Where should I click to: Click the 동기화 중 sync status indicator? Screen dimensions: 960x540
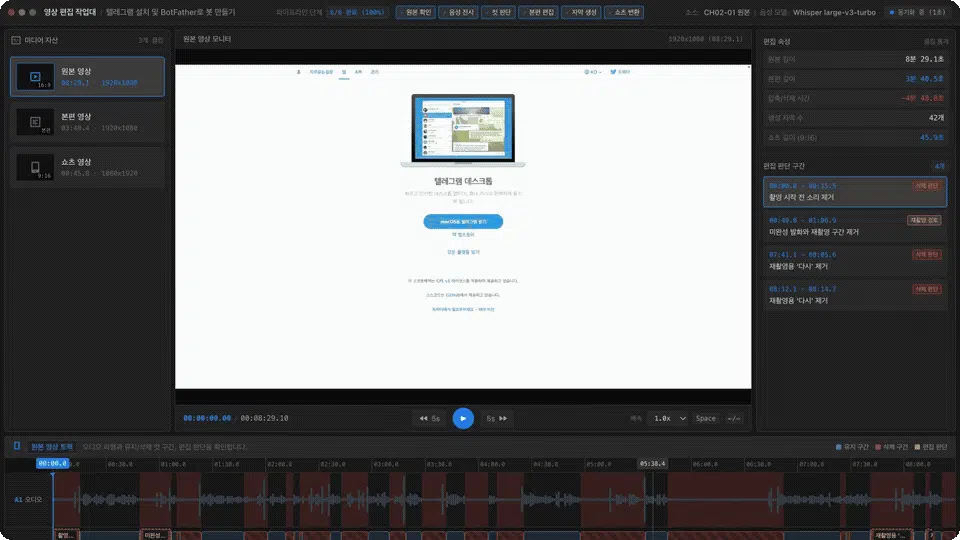pos(917,12)
